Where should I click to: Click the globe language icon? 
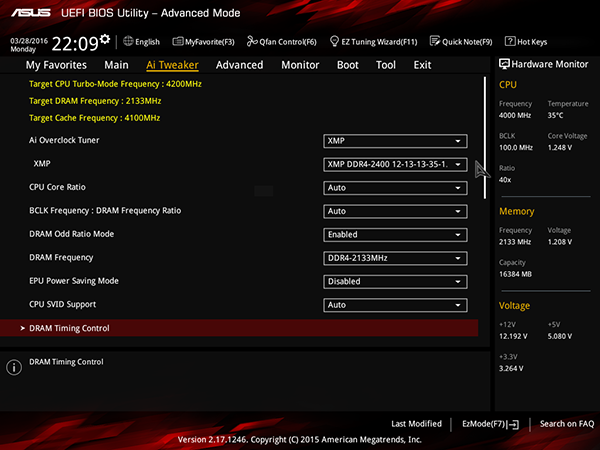coord(128,41)
